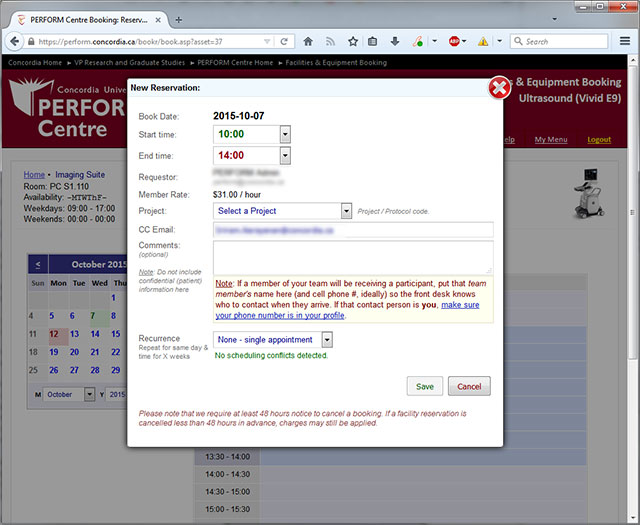The height and width of the screenshot is (525, 640).
Task: Open the Logout link in header
Action: (x=599, y=140)
